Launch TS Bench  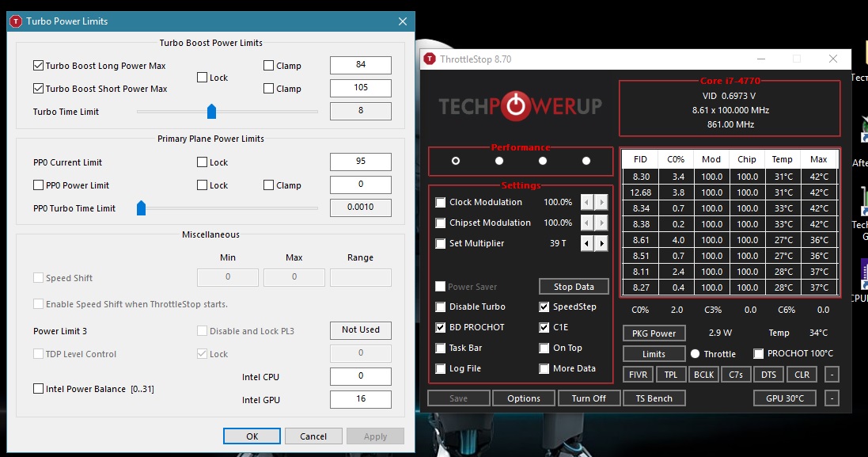pyautogui.click(x=654, y=398)
